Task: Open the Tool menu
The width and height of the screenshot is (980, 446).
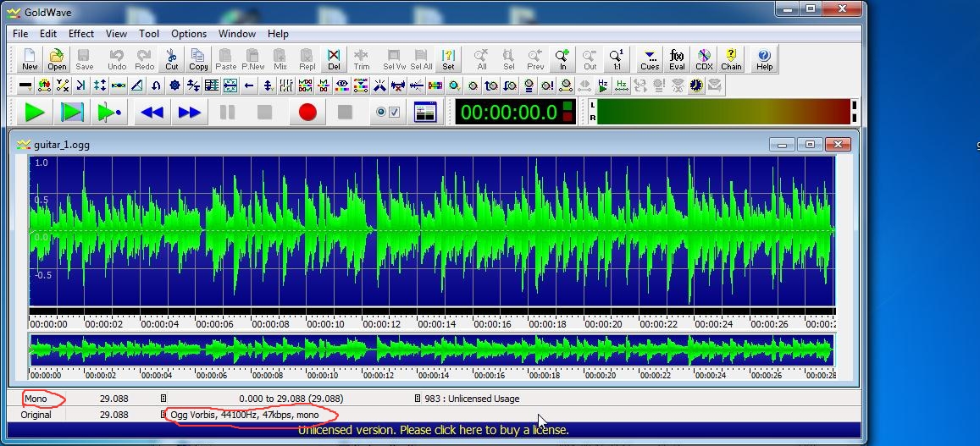Action: pos(149,34)
